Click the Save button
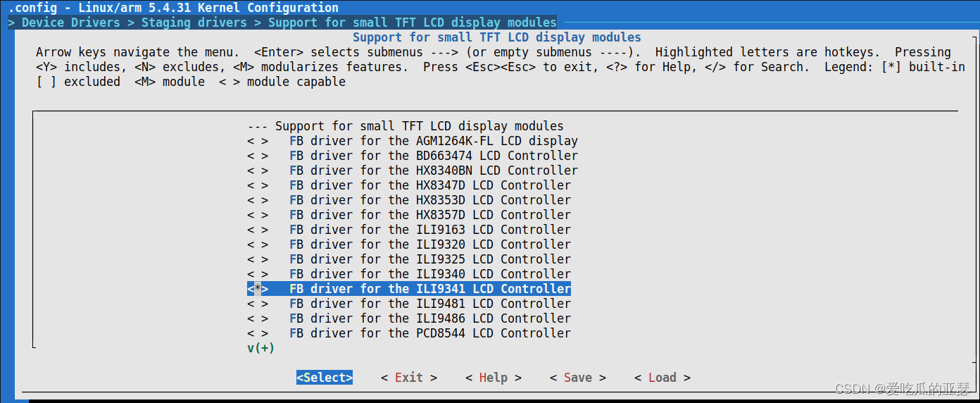 point(578,378)
